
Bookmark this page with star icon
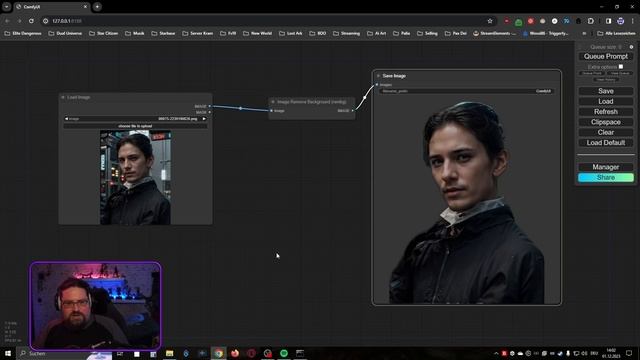(x=490, y=21)
